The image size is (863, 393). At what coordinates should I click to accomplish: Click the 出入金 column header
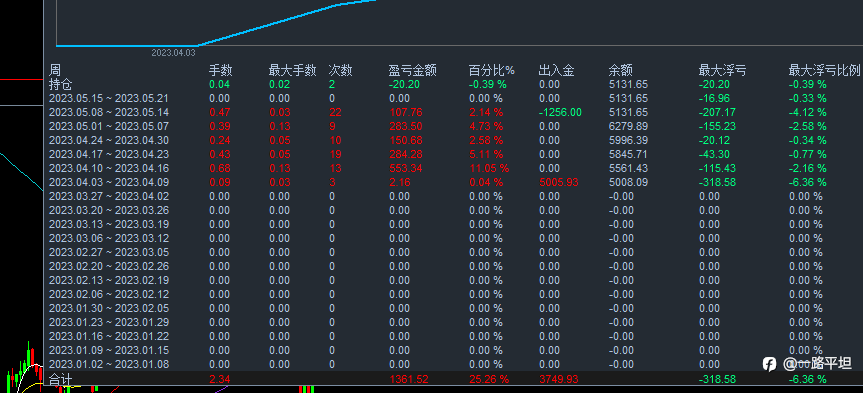coord(556,70)
